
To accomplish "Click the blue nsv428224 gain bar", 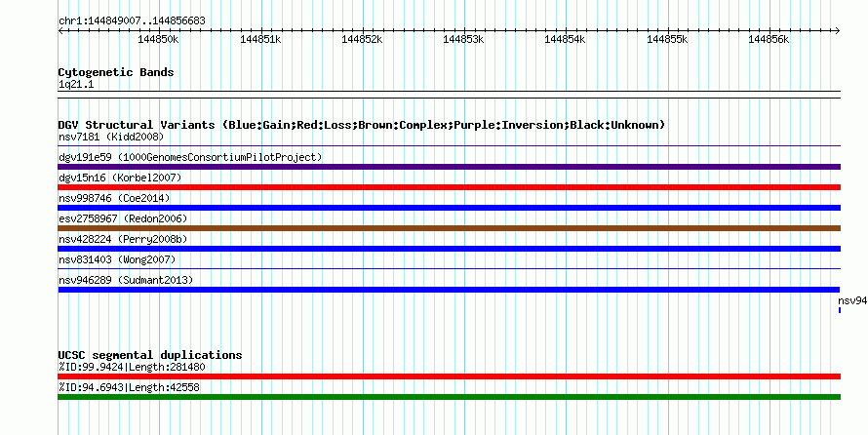I will pos(450,249).
